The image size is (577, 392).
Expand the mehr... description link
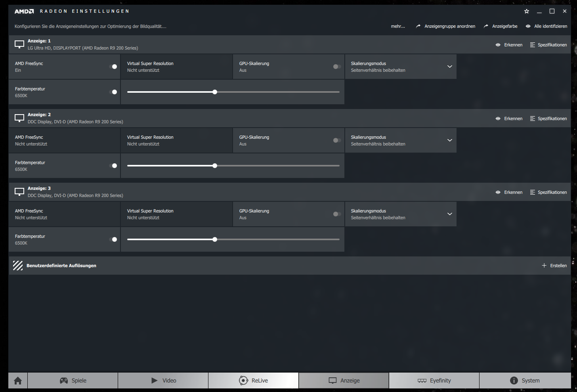(x=398, y=26)
